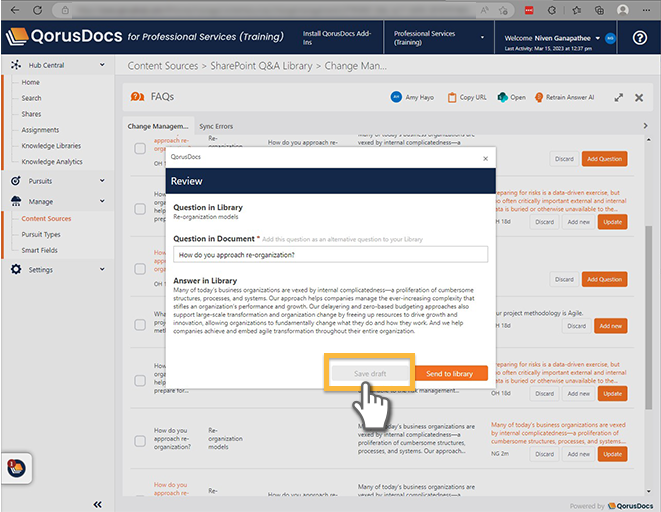Open Smart Fields in sidebar
661x512 pixels.
tap(40, 250)
